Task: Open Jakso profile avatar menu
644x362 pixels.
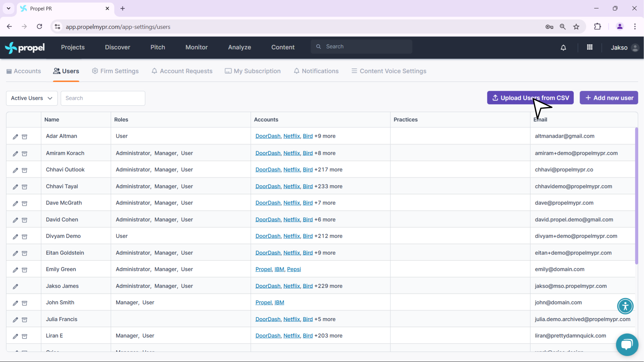Action: point(635,48)
